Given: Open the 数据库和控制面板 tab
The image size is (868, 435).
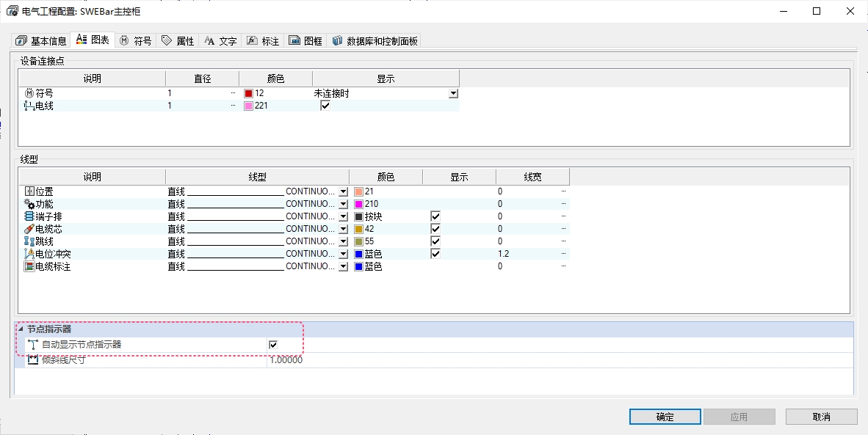Looking at the screenshot, I should click(375, 41).
